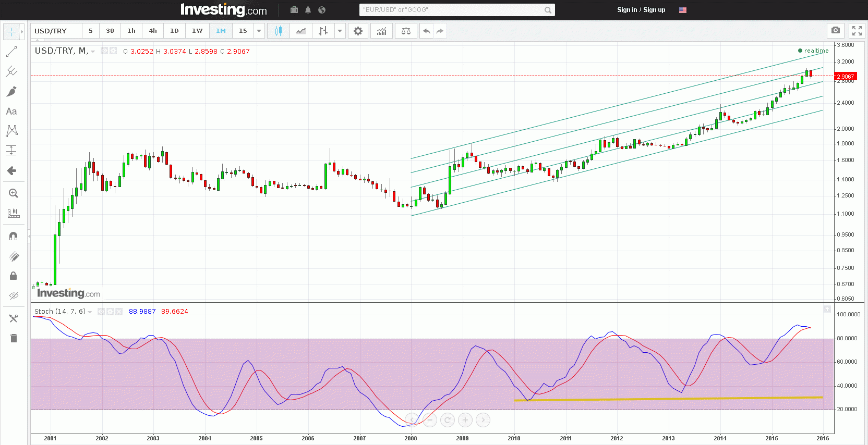
Task: Open the time interval dropdown arrow
Action: pos(259,31)
